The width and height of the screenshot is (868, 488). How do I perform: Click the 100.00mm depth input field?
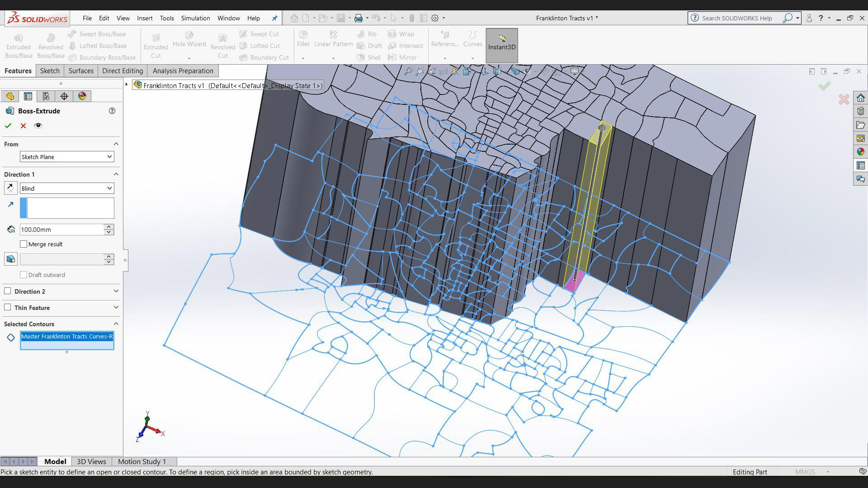[61, 230]
